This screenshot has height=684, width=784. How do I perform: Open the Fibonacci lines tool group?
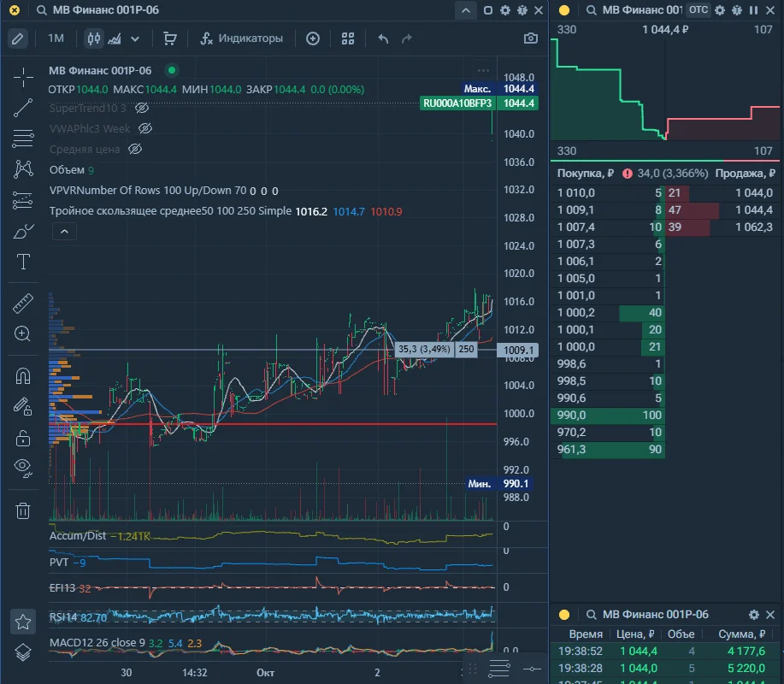[23, 139]
